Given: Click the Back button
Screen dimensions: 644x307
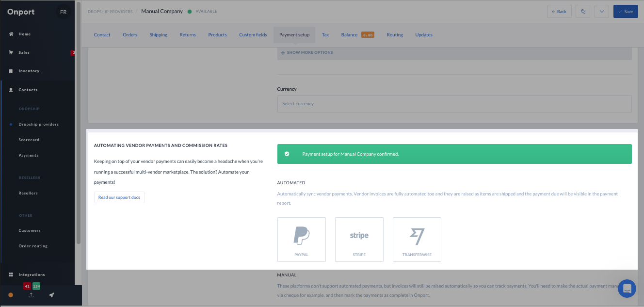Looking at the screenshot, I should coord(559,12).
